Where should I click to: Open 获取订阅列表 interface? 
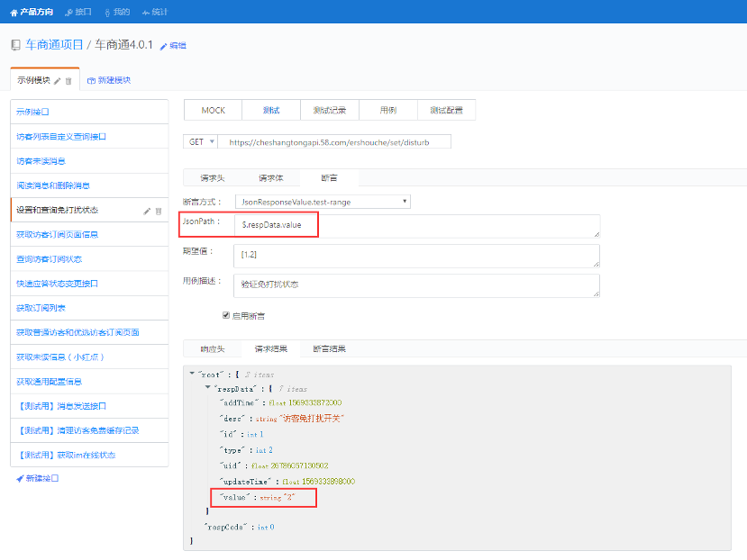point(89,308)
